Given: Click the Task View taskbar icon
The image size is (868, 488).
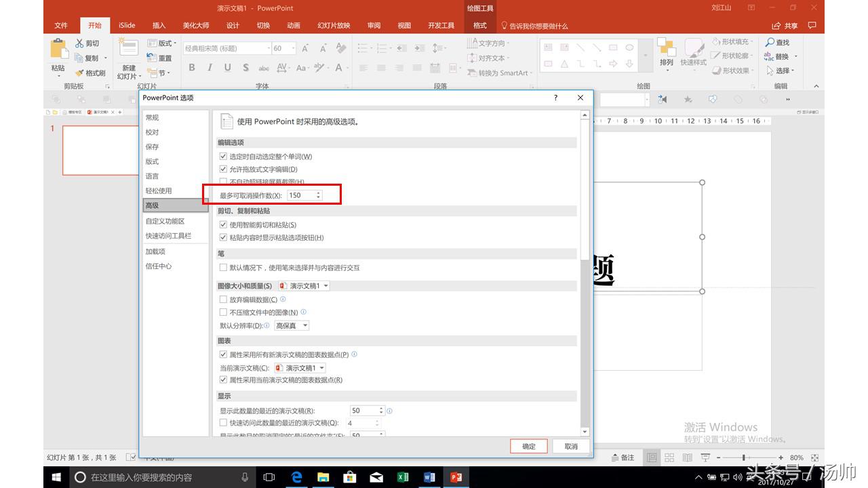Looking at the screenshot, I should click(x=269, y=477).
